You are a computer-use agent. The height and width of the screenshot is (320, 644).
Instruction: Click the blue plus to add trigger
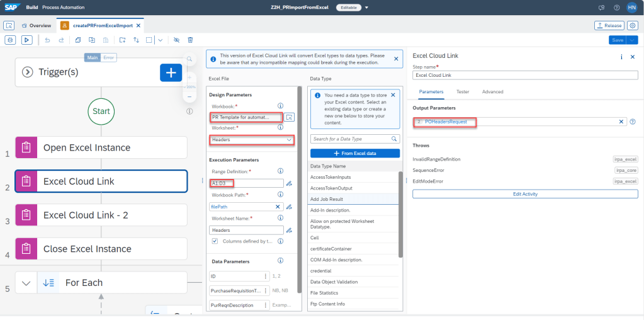(170, 72)
